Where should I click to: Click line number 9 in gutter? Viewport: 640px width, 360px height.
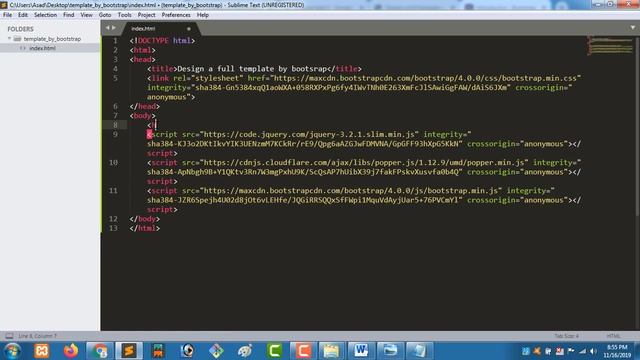[115, 134]
